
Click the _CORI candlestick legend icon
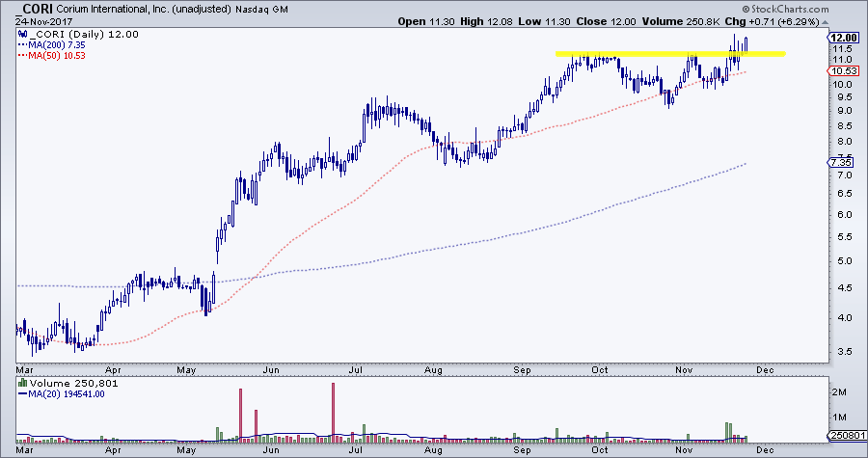click(23, 35)
